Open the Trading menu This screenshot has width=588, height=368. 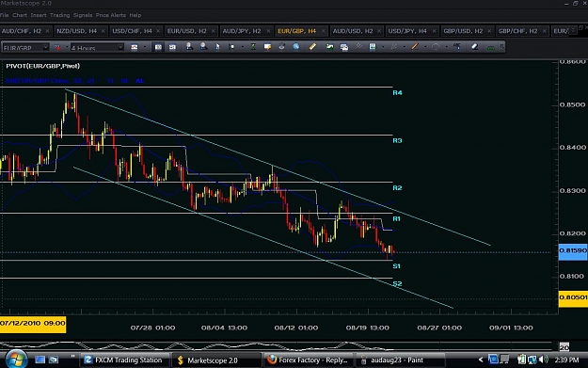pyautogui.click(x=59, y=15)
